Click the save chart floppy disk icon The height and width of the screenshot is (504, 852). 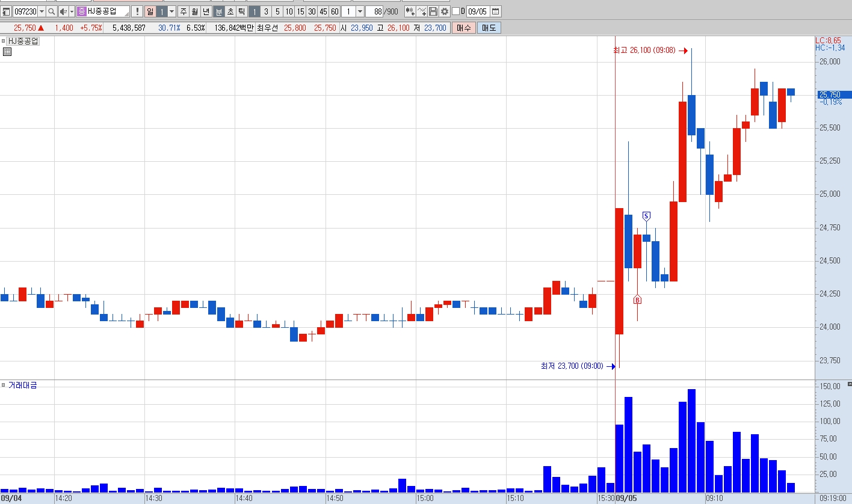click(x=433, y=11)
